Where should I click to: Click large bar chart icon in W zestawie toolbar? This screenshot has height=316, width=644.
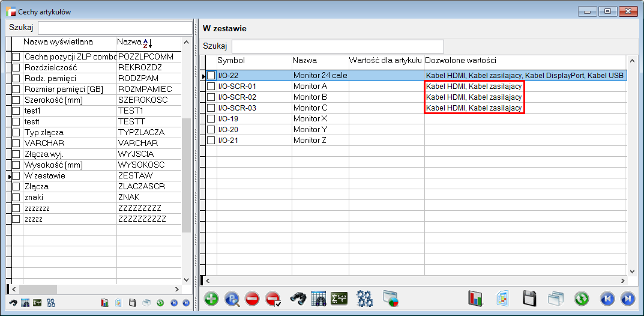[x=477, y=298]
